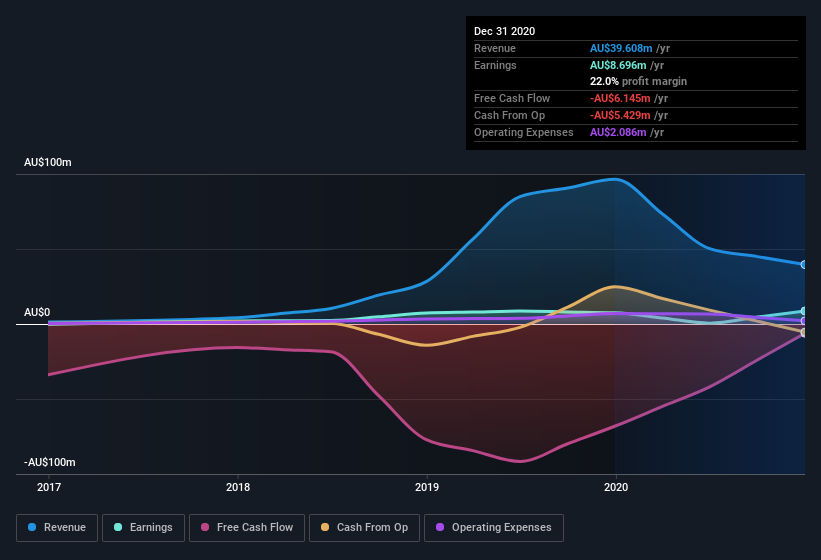Click the Cash From Op tooltip label
This screenshot has width=821, height=560.
click(x=509, y=115)
